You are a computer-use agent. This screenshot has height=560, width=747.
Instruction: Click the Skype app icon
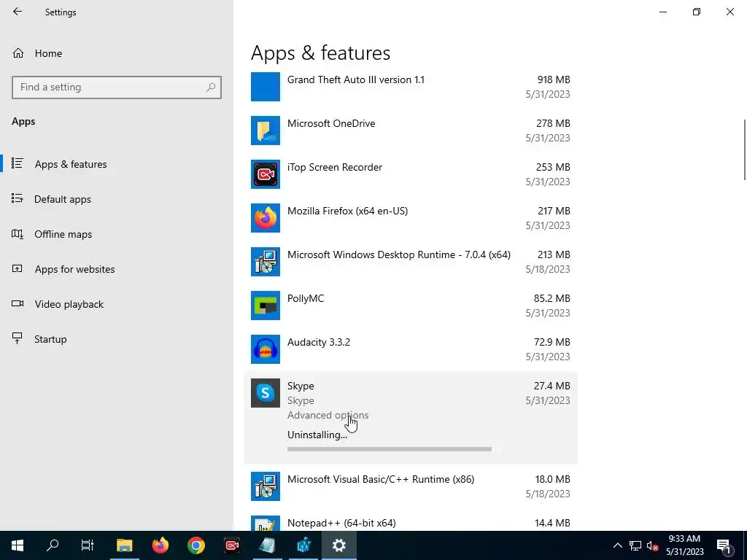point(266,393)
